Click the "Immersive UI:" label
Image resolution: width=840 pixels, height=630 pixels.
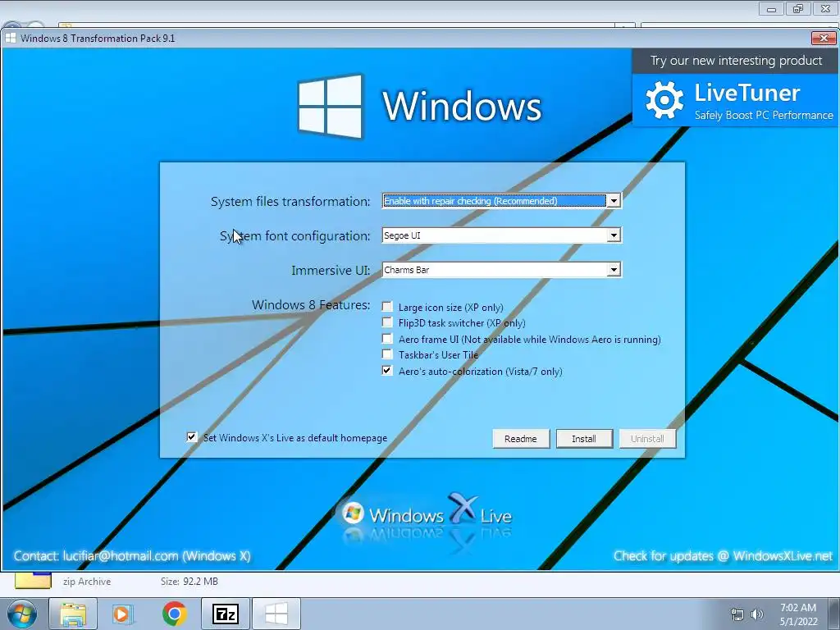click(331, 271)
